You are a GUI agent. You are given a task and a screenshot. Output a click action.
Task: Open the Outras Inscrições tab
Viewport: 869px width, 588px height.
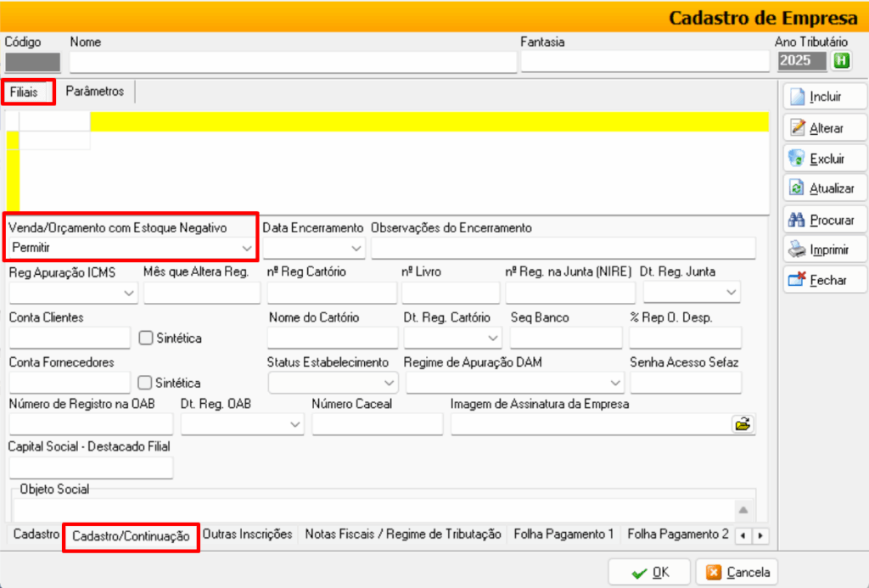tap(248, 535)
